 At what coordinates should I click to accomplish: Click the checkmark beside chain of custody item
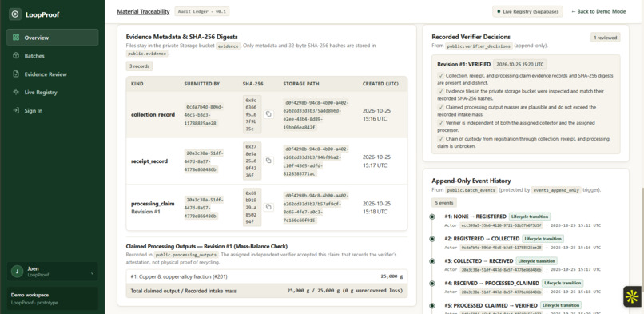[x=441, y=139]
